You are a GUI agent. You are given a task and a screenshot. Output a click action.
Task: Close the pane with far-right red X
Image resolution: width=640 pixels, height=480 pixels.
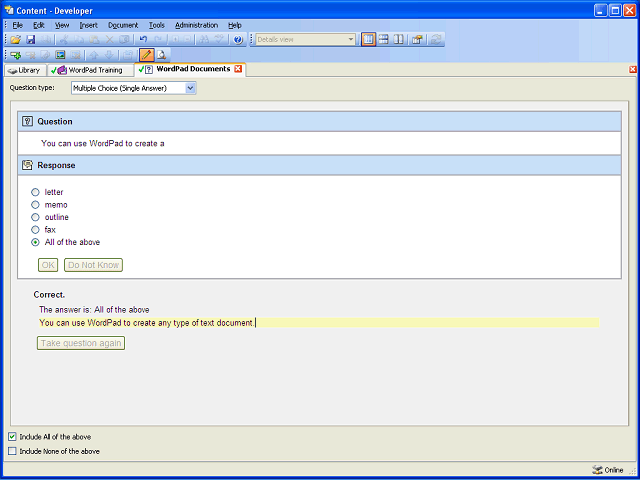click(x=633, y=69)
